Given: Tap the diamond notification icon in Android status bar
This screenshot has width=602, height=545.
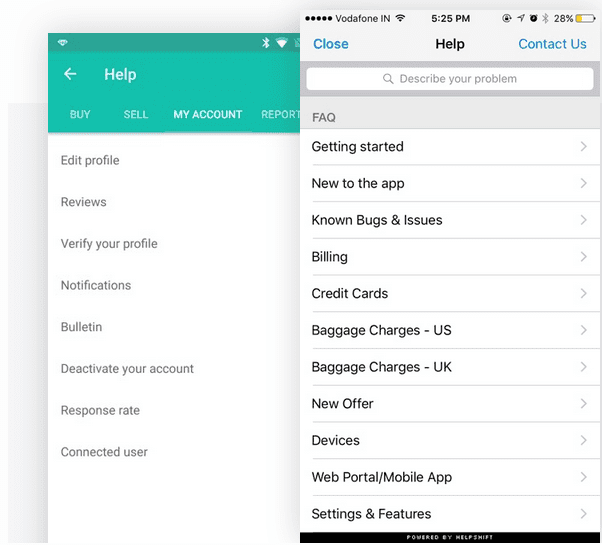Looking at the screenshot, I should point(63,43).
